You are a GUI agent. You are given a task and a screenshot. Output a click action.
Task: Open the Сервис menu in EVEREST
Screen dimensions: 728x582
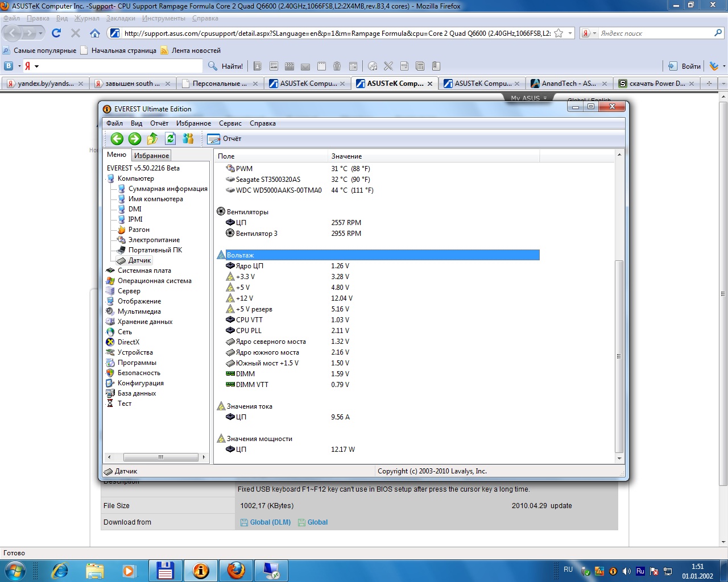pyautogui.click(x=230, y=123)
